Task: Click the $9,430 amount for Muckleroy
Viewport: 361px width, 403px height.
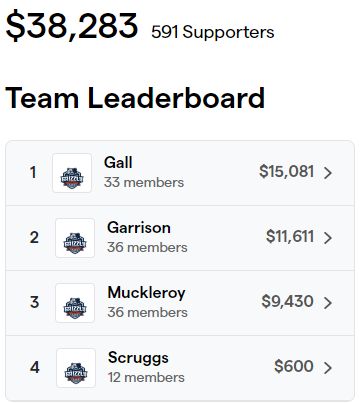Action: 287,302
